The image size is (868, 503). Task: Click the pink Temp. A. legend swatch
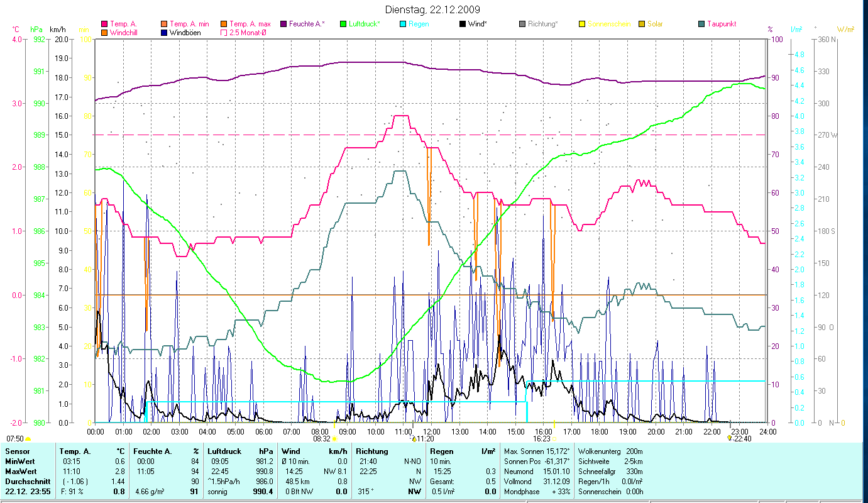tap(104, 24)
